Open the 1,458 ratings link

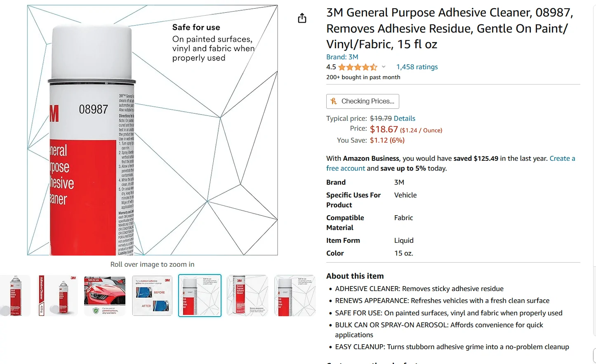[417, 67]
